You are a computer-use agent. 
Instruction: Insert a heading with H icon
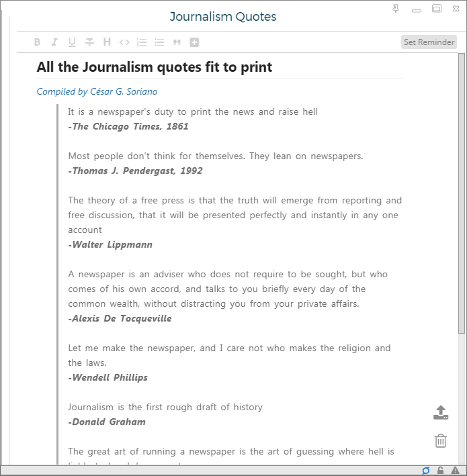tap(107, 42)
